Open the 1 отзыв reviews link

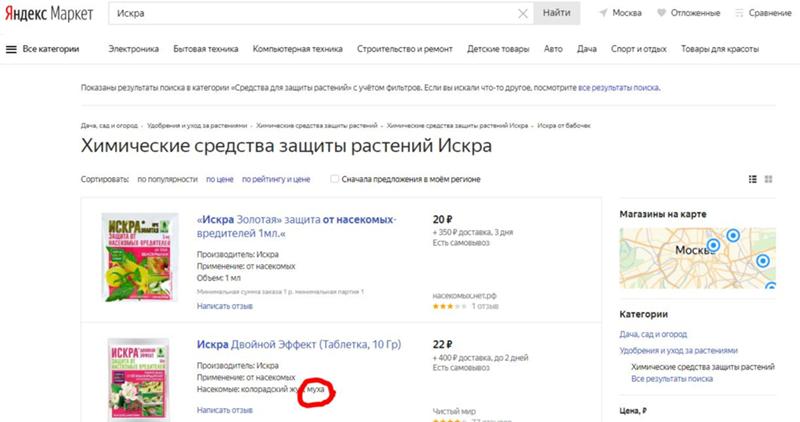[x=485, y=306]
